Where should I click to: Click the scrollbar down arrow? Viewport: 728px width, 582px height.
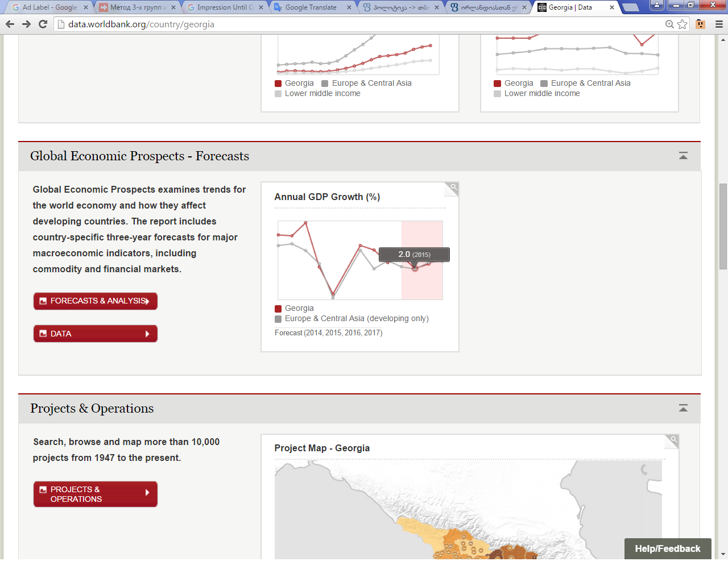[723, 554]
